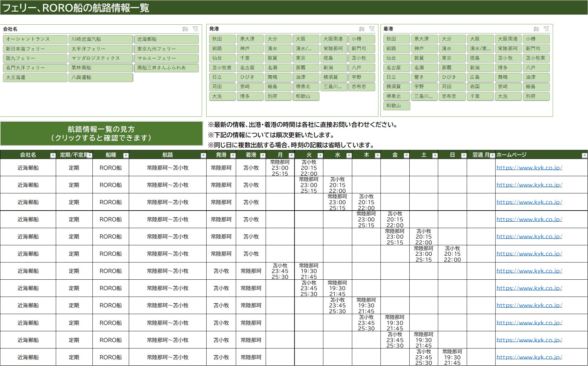Select 常陸那珂 in 発港 slicer
This screenshot has height=366, width=588.
[x=334, y=49]
